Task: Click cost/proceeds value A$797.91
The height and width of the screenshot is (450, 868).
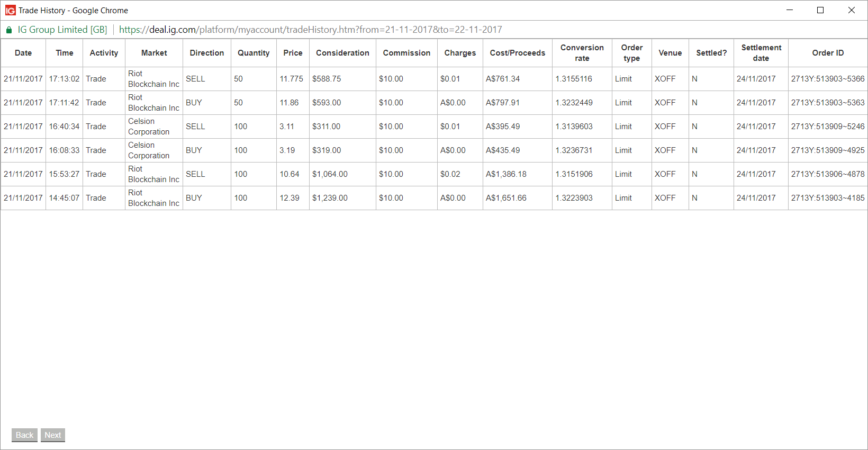Action: pyautogui.click(x=503, y=103)
